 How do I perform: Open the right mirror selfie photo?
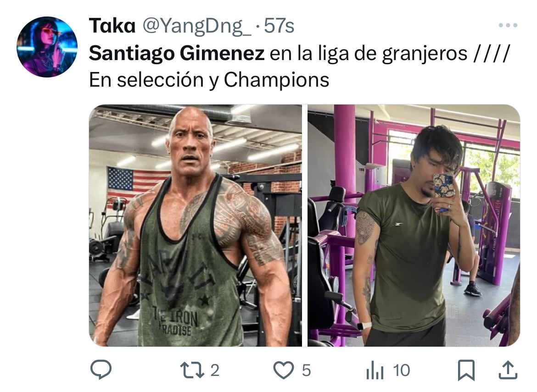click(x=414, y=226)
